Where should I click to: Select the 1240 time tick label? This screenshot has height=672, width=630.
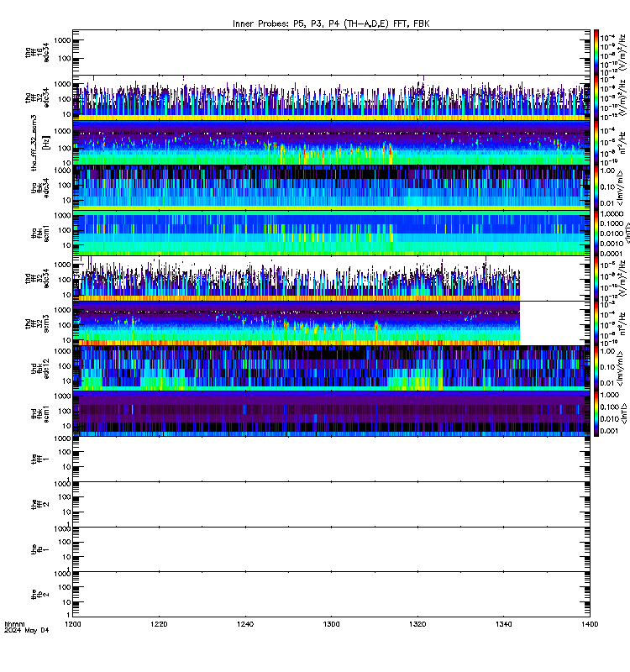[245, 624]
